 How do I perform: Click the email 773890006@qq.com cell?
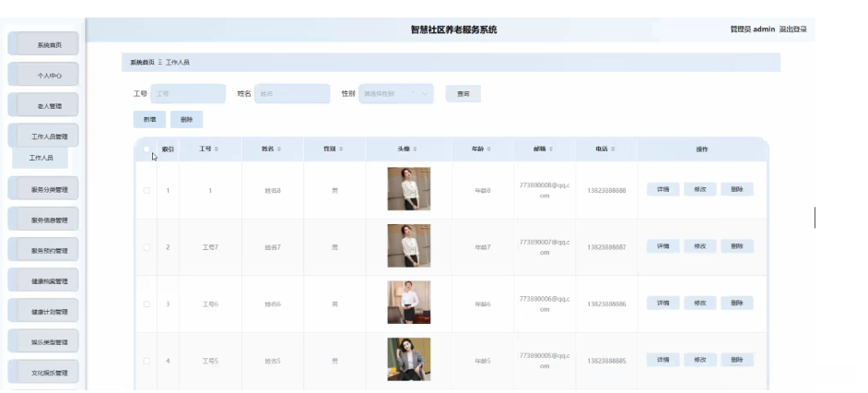click(x=545, y=304)
